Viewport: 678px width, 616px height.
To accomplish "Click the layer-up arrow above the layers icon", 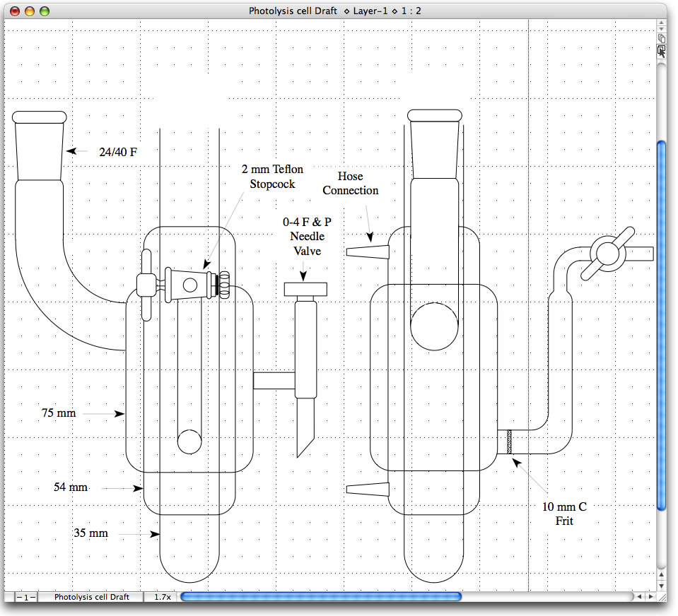I will tap(661, 22).
